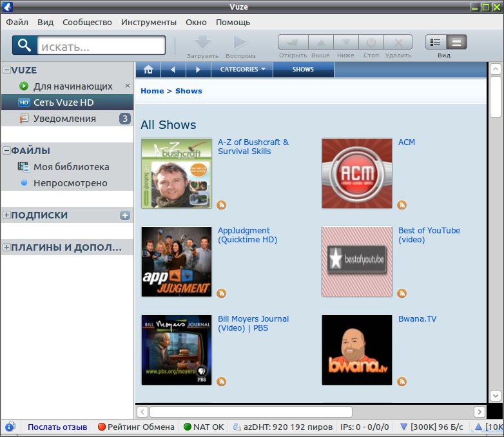Click the bestofyoutube thumbnail
The height and width of the screenshot is (437, 504).
point(357,262)
